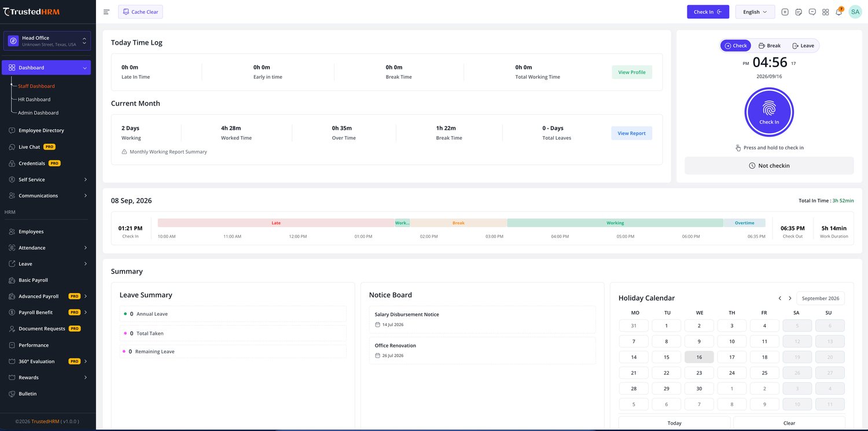Open the Office Renovation notice
This screenshot has width=868, height=431.
point(482,350)
